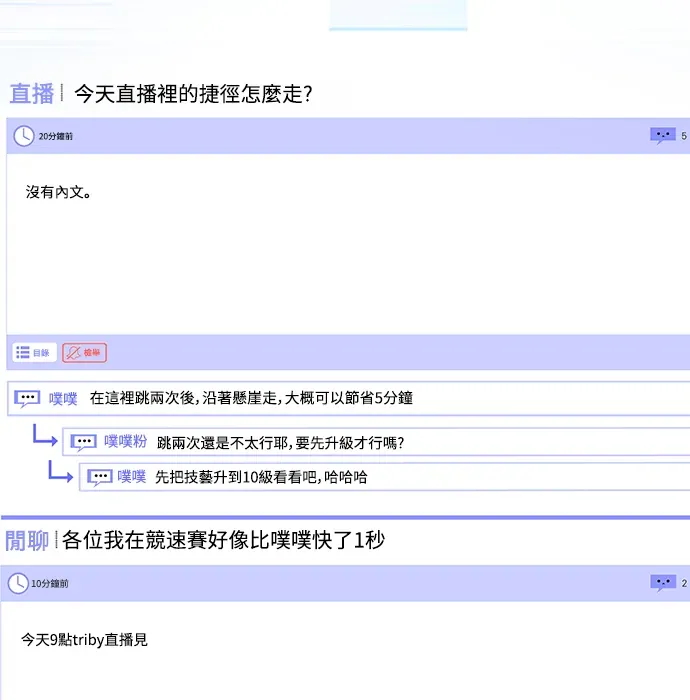Open post titled 今天直播裡的捷徑怎麼走?
The width and height of the screenshot is (690, 700).
click(194, 94)
